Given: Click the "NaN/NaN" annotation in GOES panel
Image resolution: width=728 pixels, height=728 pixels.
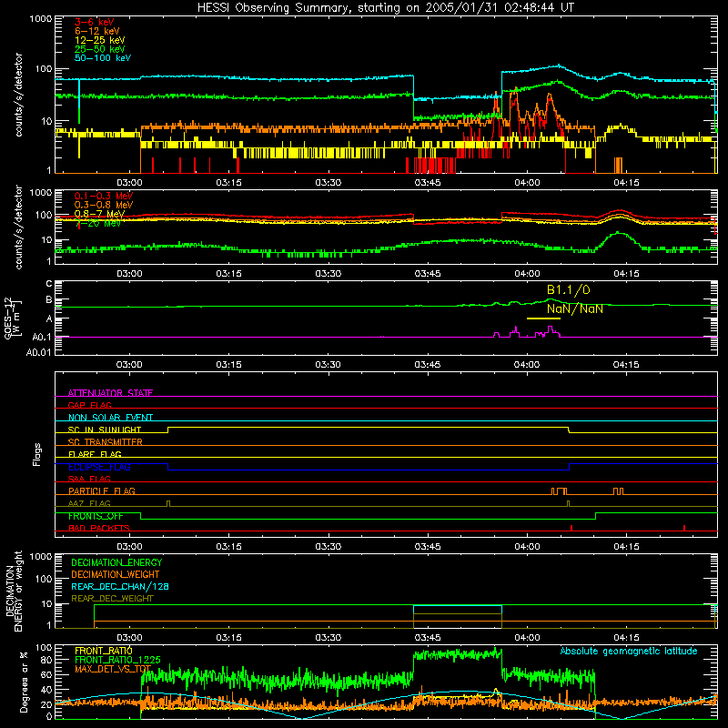Looking at the screenshot, I should click(x=575, y=308).
